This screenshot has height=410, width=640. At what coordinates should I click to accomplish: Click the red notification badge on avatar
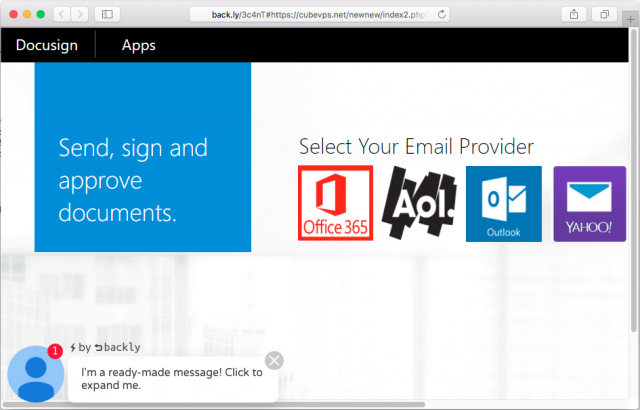[55, 351]
